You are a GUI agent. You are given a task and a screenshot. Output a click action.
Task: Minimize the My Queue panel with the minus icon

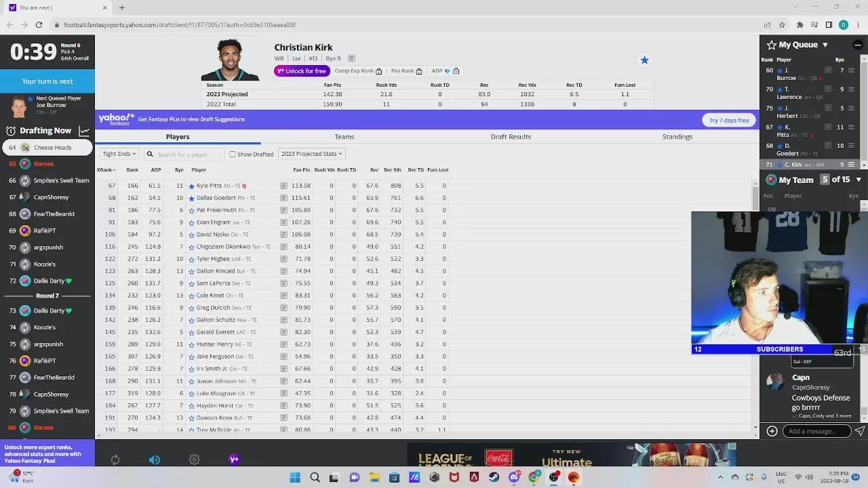(x=858, y=45)
